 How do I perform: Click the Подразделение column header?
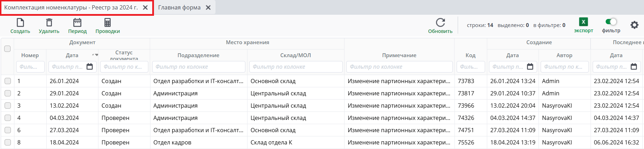click(x=198, y=55)
